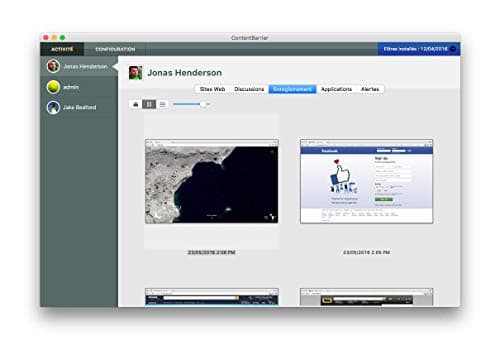Open the partially visible bottom-left blue screenshot thumbnail
This screenshot has width=500, height=360.
[x=212, y=297]
